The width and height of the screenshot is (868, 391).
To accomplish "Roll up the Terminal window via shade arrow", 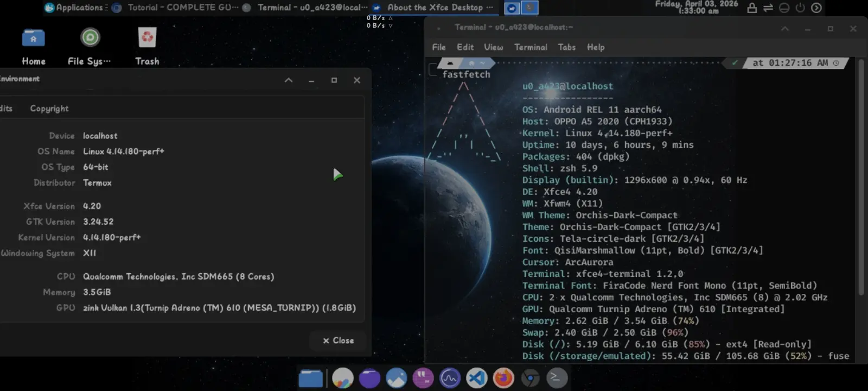I will (784, 29).
